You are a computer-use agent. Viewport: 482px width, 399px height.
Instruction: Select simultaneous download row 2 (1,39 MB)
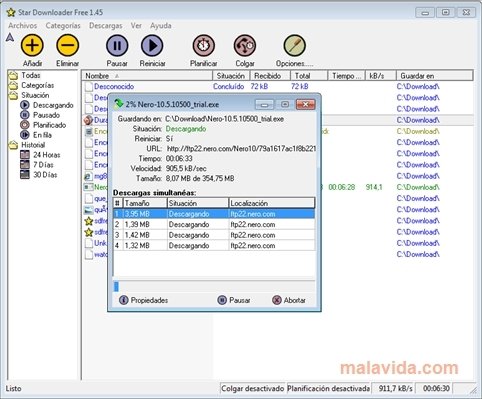click(214, 225)
